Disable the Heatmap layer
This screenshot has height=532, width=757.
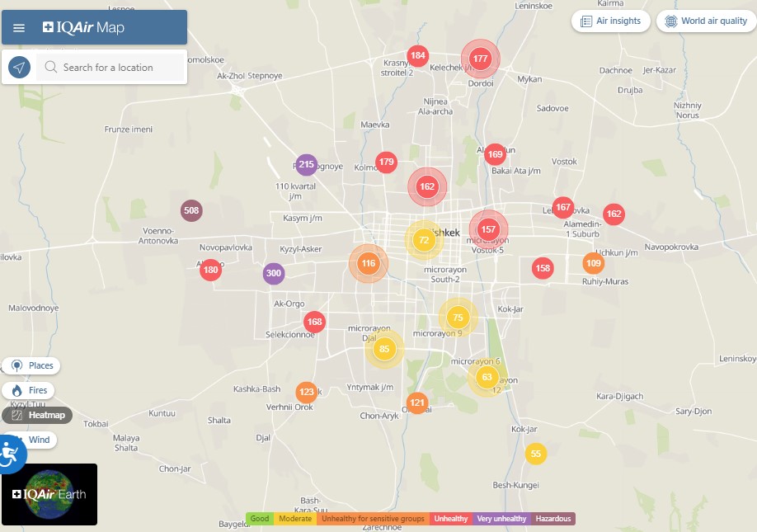tap(37, 415)
